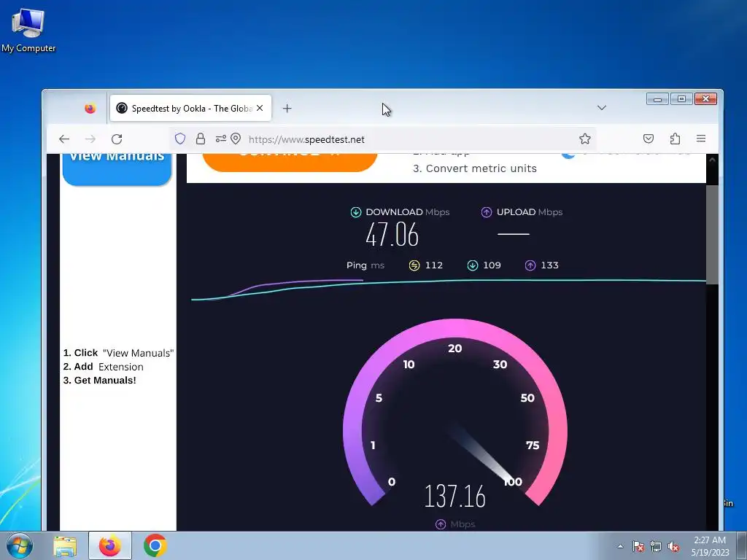Click the upload arrow icon beside UPLOAD

tap(487, 212)
